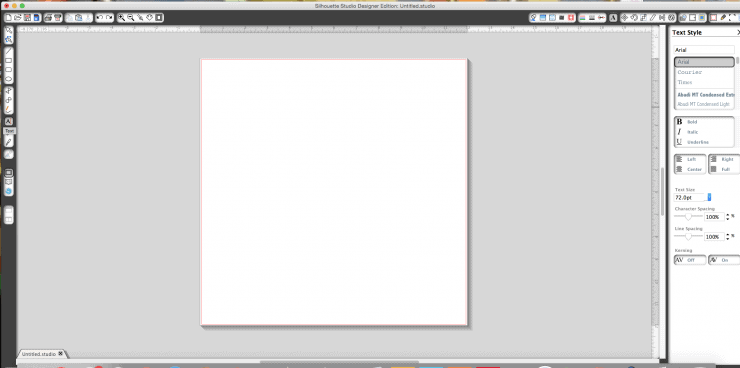Select the Text tool in left toolbar
This screenshot has height=368, width=740.
[x=8, y=121]
